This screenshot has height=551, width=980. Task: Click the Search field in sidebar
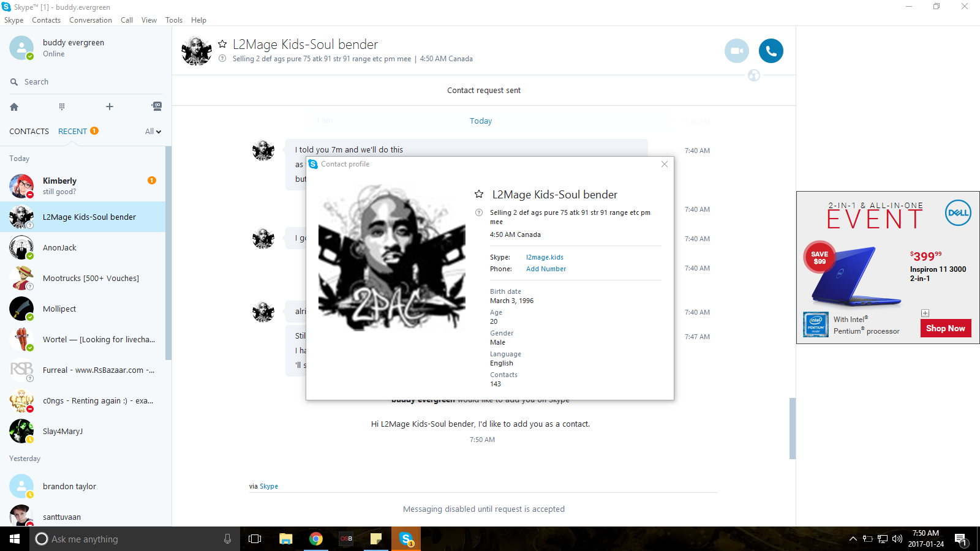pyautogui.click(x=86, y=82)
